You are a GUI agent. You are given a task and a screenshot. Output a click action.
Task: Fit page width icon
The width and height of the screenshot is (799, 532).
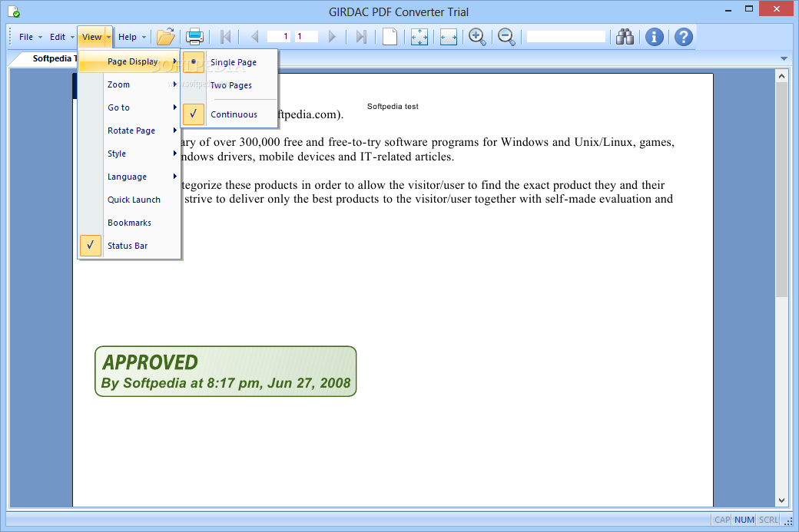click(x=449, y=37)
